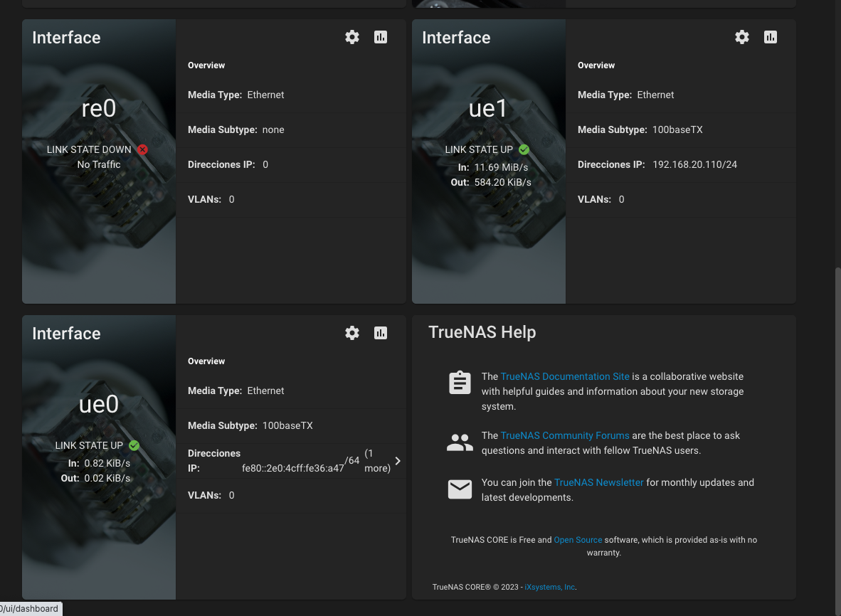The height and width of the screenshot is (616, 841).
Task: Click the 192.168.20.110/24 IP address
Action: [694, 164]
